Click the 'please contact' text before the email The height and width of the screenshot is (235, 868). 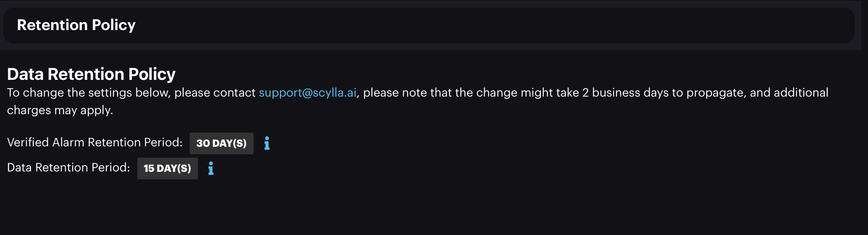click(x=215, y=92)
